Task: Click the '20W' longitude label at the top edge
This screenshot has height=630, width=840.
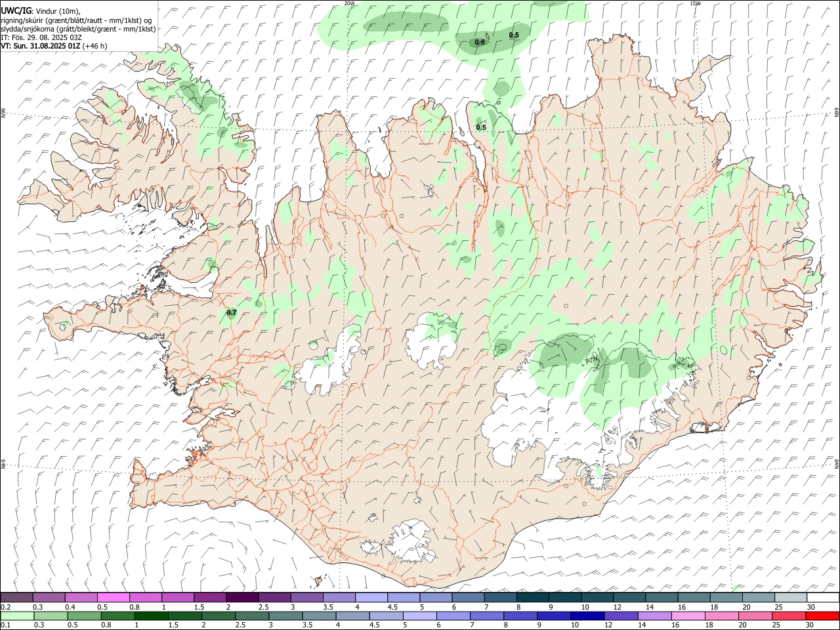Action: [349, 3]
